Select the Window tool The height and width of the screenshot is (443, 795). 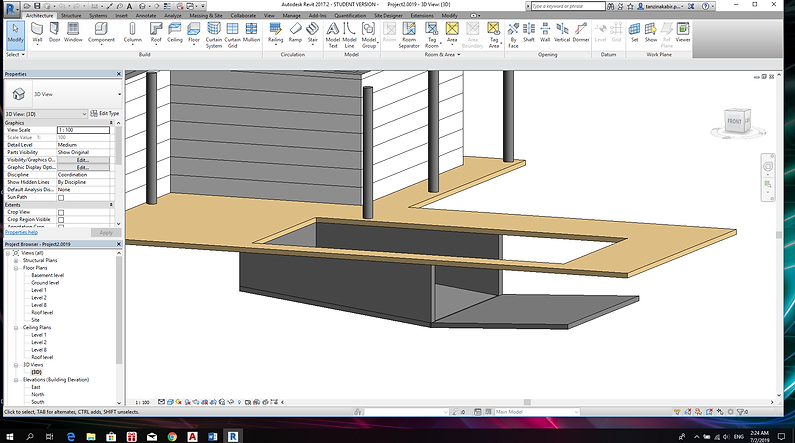pos(73,32)
